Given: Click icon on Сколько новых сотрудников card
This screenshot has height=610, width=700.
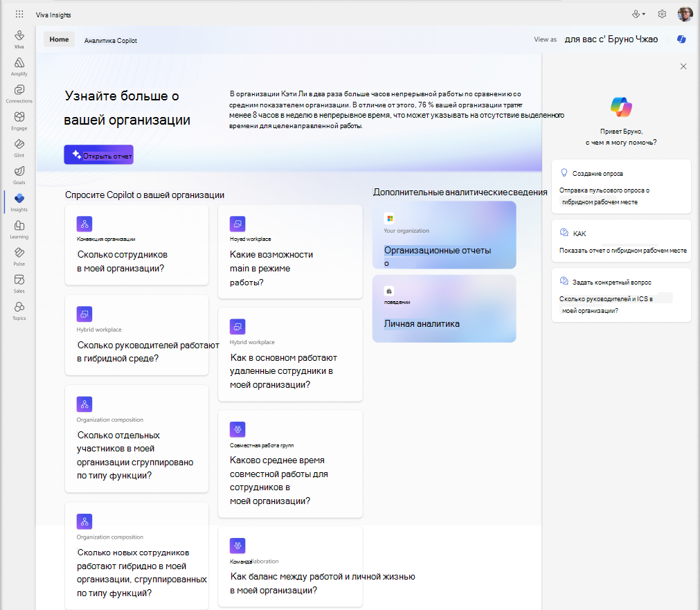Looking at the screenshot, I should pos(84,521).
